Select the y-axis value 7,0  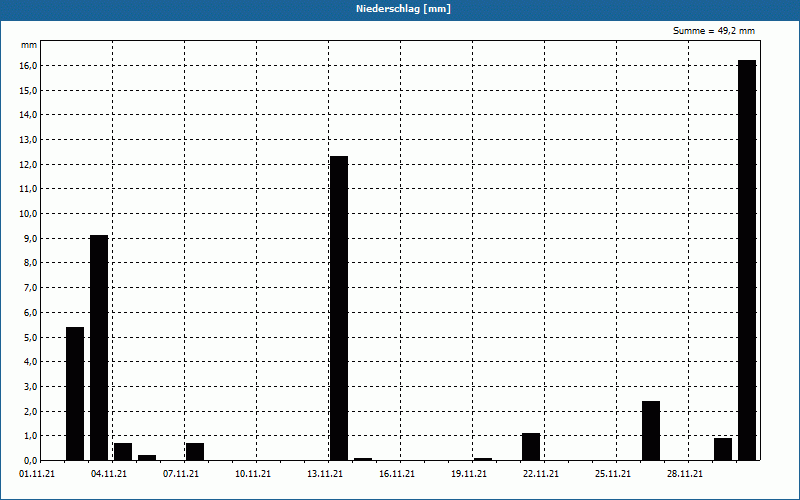pyautogui.click(x=30, y=288)
